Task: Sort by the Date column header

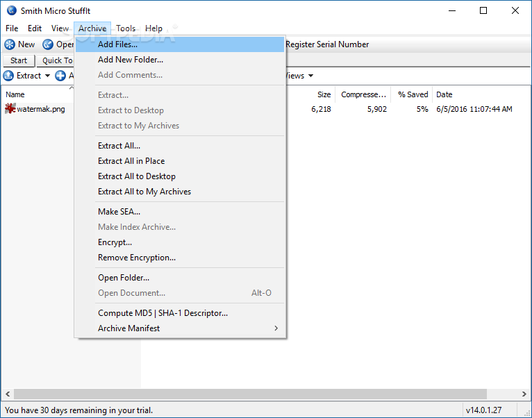Action: 481,94
